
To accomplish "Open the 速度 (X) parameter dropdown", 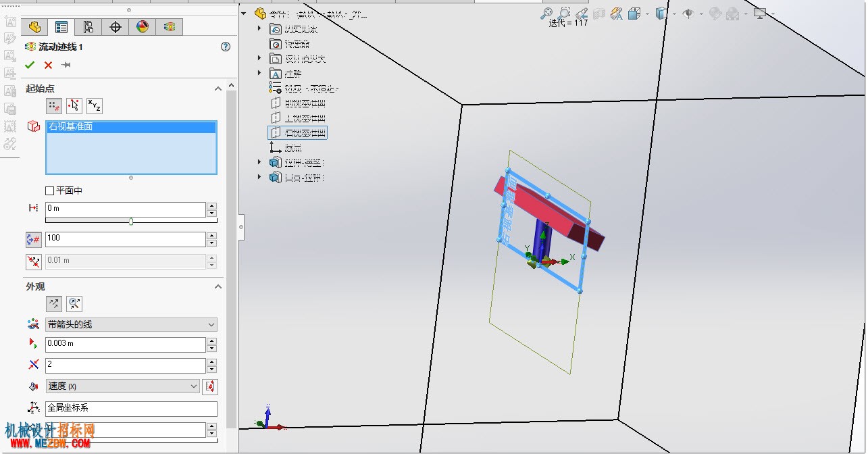I will tap(122, 386).
